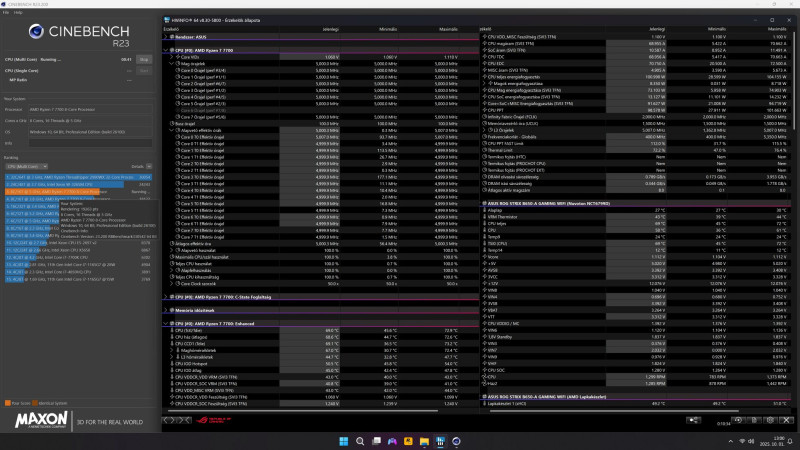
Task: Click the Minimális column header in left panel
Action: pyautogui.click(x=388, y=29)
